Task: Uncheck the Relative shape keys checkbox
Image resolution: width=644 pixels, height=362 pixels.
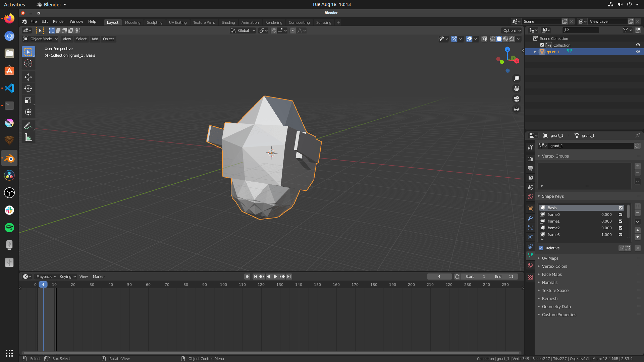Action: 541,248
